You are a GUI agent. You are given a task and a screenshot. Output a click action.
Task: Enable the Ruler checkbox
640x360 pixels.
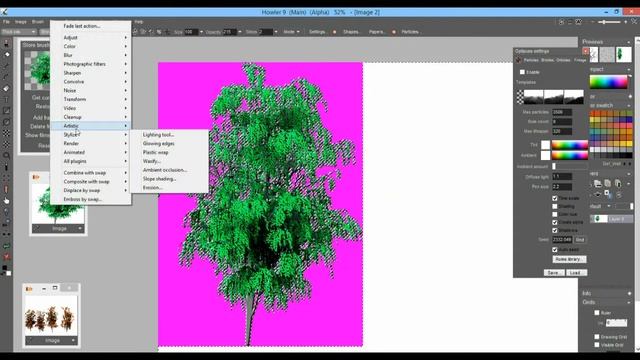coord(597,313)
